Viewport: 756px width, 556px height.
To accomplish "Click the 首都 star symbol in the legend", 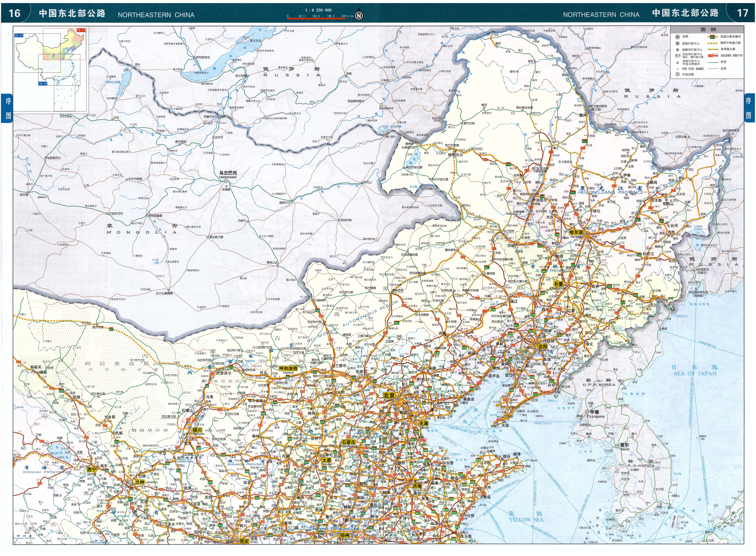I will coord(678,37).
